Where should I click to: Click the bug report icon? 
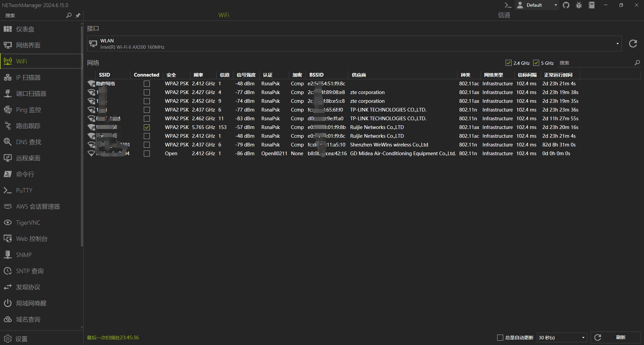point(579,5)
